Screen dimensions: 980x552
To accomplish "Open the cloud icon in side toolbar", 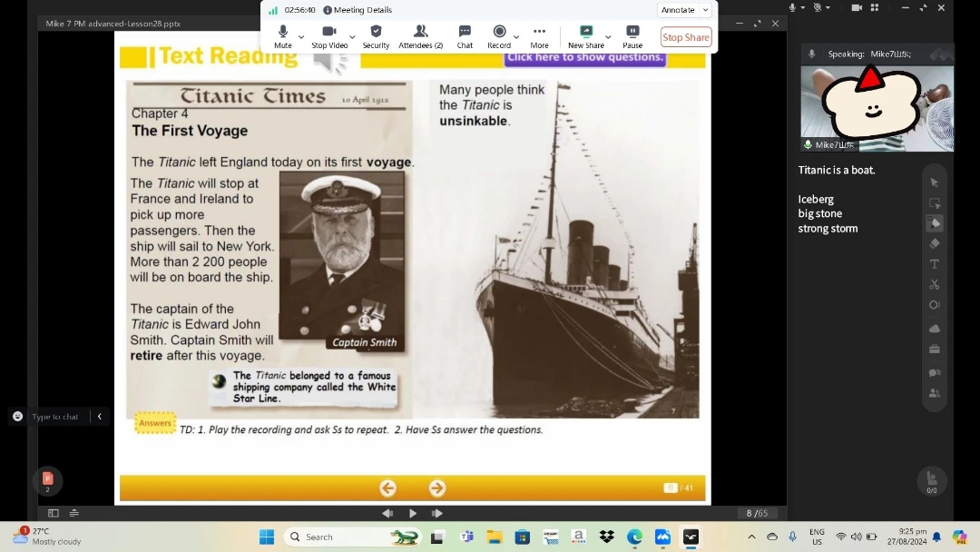I will click(935, 328).
